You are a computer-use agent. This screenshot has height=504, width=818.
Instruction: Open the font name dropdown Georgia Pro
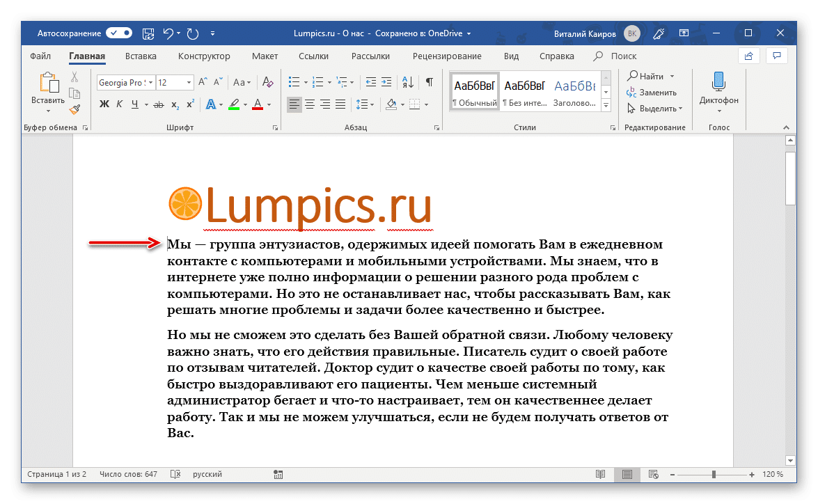tap(151, 83)
